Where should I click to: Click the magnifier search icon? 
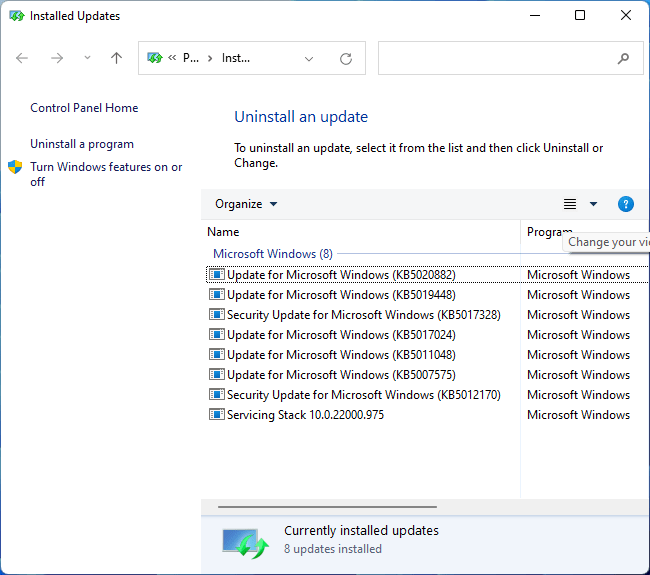point(623,58)
